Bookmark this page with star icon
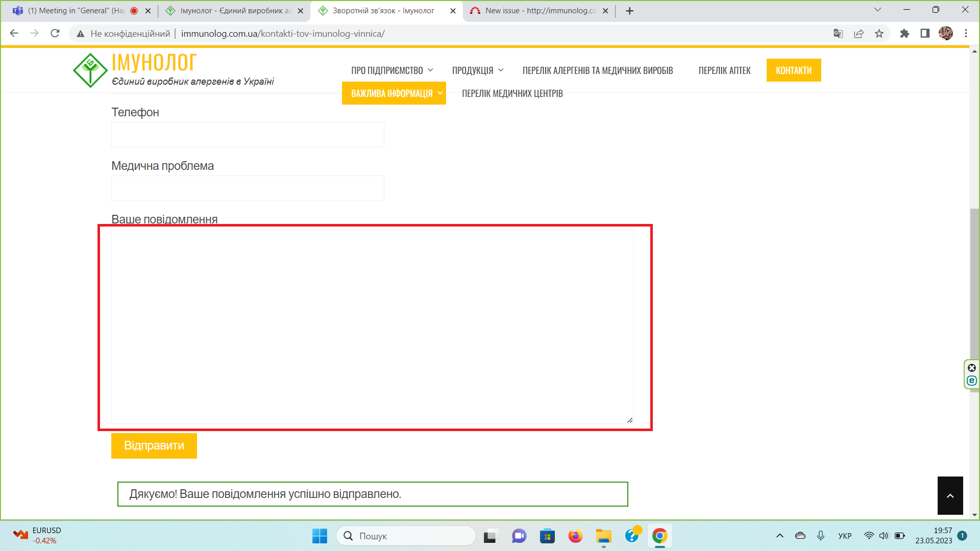The width and height of the screenshot is (980, 551). click(879, 34)
